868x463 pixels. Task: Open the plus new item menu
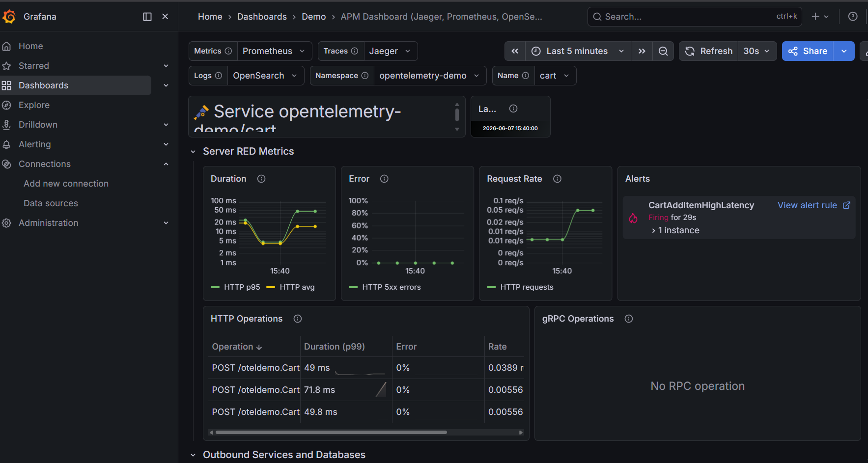coord(820,17)
